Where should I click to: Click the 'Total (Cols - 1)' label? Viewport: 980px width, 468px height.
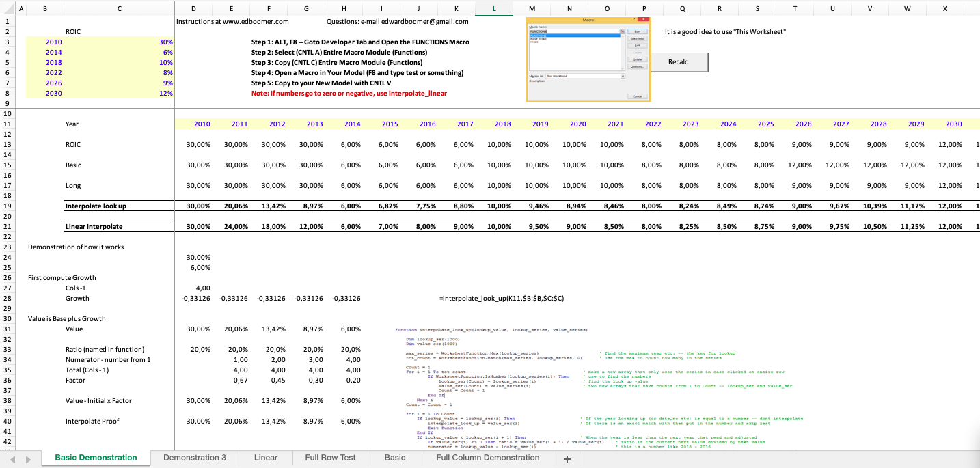[87, 370]
